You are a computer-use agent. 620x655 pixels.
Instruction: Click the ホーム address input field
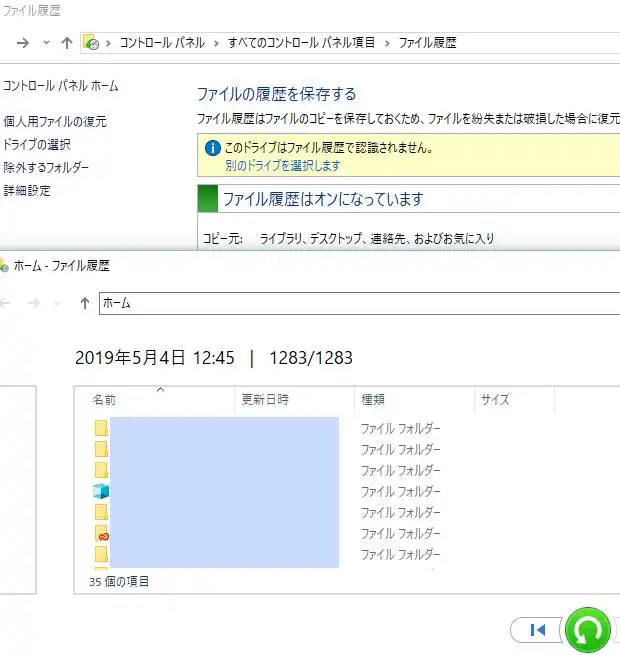[x=350, y=303]
